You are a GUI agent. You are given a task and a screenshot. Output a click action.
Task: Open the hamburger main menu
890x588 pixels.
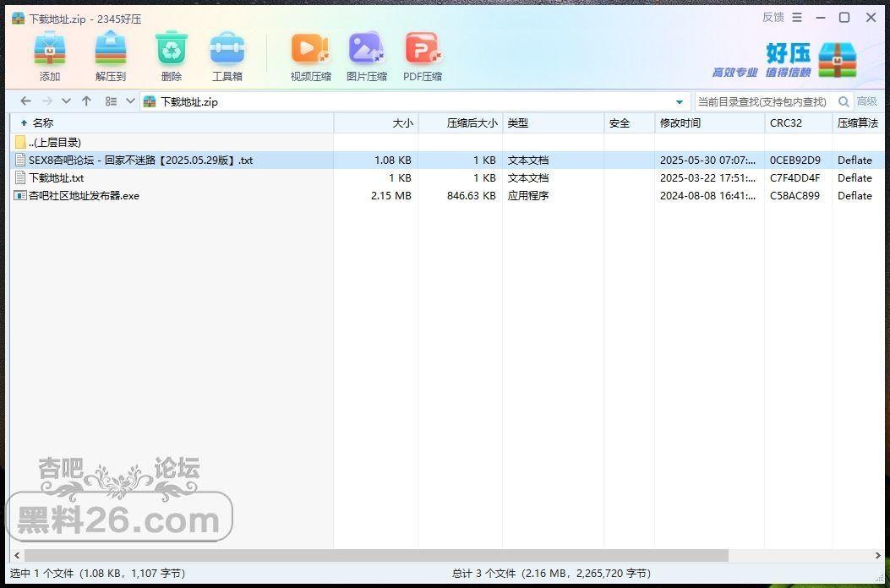[798, 18]
